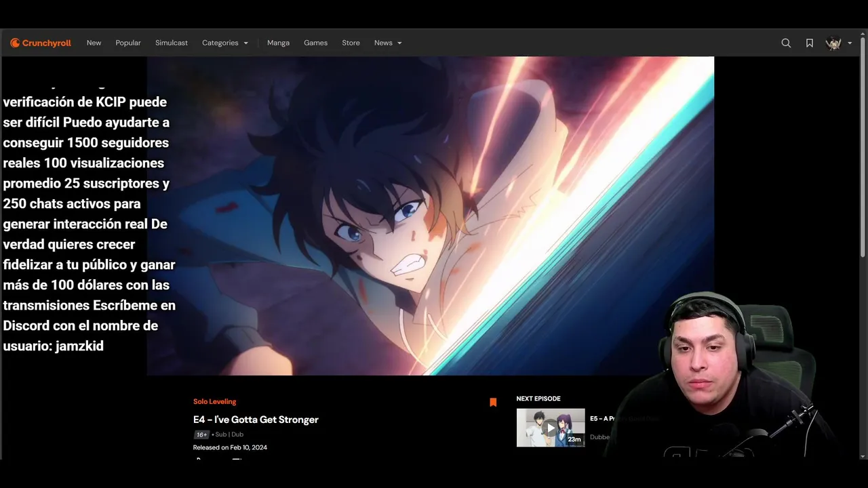Click the Released on Feb 10, 2024 text

(230, 447)
